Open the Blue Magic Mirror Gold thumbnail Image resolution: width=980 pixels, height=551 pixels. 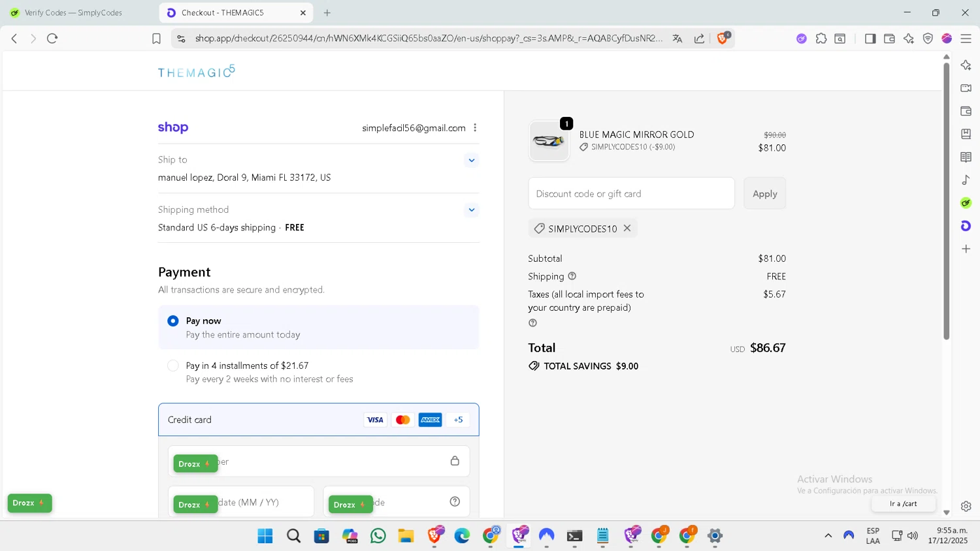click(x=549, y=140)
